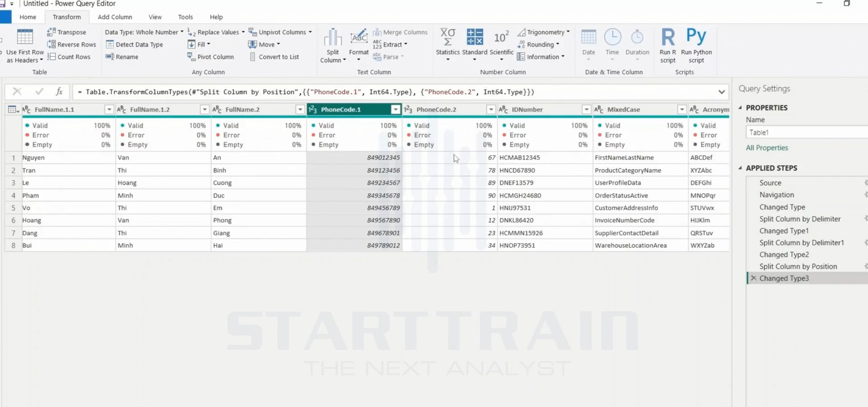
Task: Click the Transpose icon
Action: coord(51,32)
